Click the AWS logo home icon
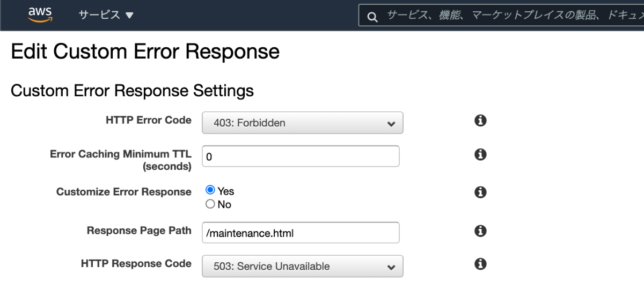The width and height of the screenshot is (644, 302). coord(40,15)
